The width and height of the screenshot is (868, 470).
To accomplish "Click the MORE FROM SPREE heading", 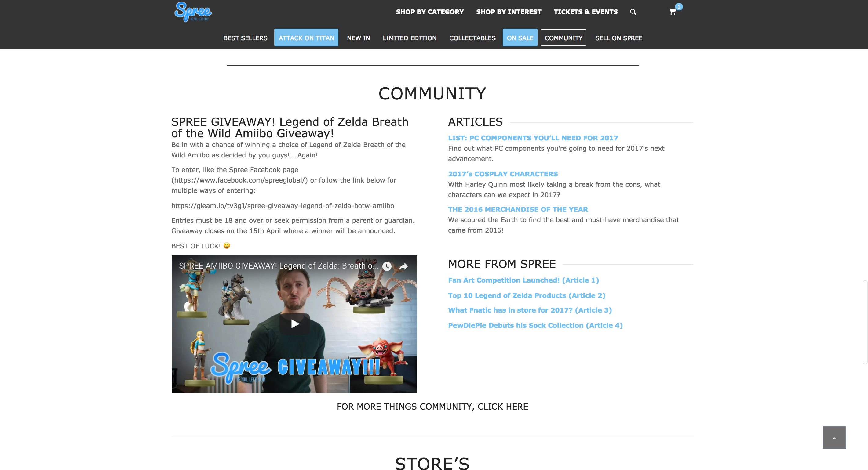I will tap(502, 264).
